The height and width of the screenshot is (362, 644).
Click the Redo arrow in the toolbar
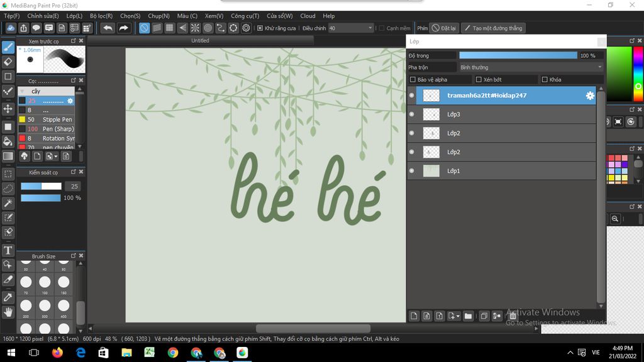[123, 28]
